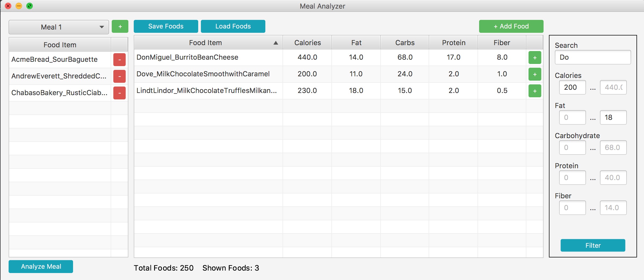Add DonMiguel_BurritoBeanCheese to the meal

pyautogui.click(x=535, y=58)
